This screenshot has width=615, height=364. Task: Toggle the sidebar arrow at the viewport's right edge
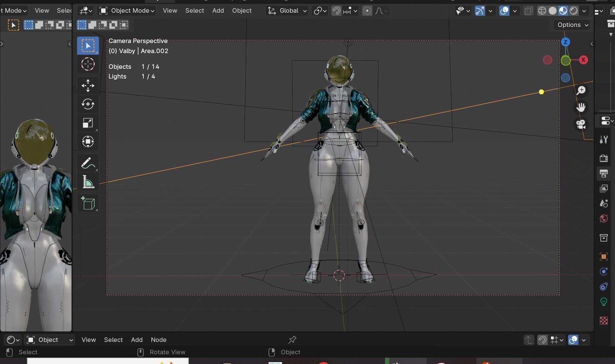tap(592, 44)
